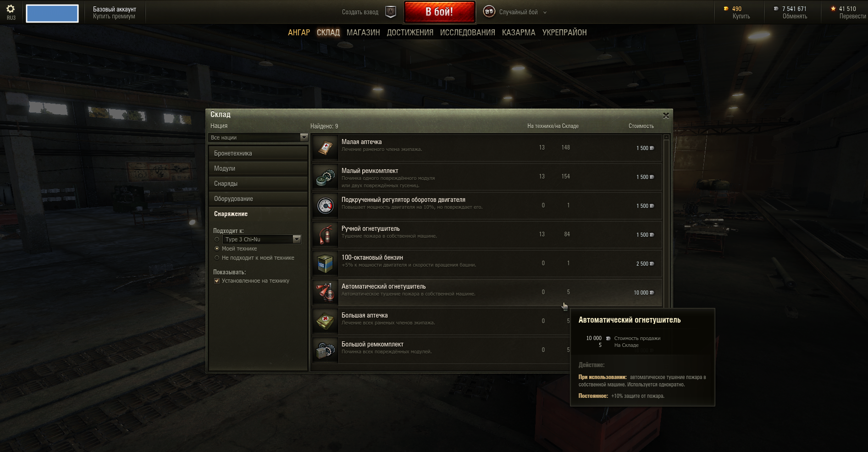This screenshot has height=452, width=868.
Task: Switch to the МАГАЗИН tab
Action: (x=363, y=33)
